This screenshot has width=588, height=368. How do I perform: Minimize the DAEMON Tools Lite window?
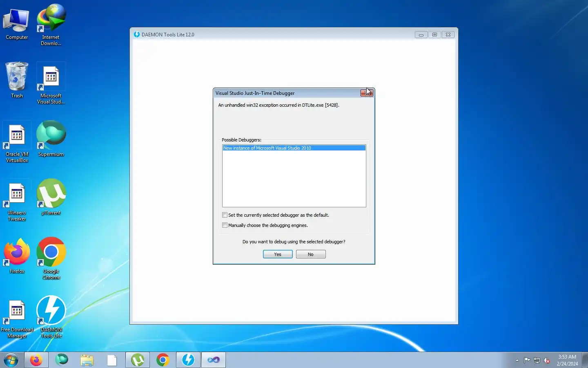pos(421,35)
